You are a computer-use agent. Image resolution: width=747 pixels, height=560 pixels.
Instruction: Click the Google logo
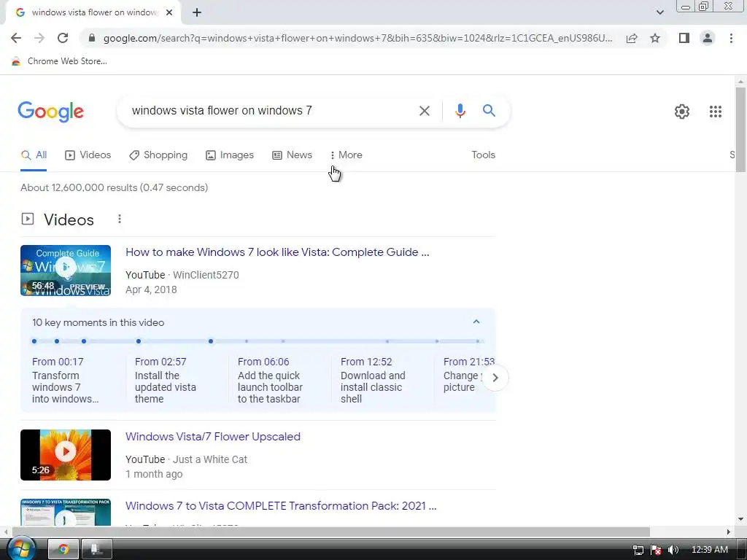pyautogui.click(x=50, y=112)
